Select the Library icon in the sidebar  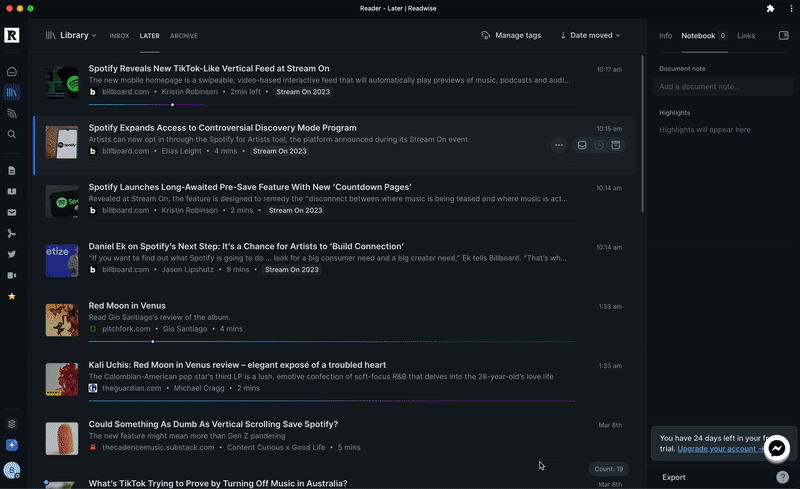coord(12,92)
